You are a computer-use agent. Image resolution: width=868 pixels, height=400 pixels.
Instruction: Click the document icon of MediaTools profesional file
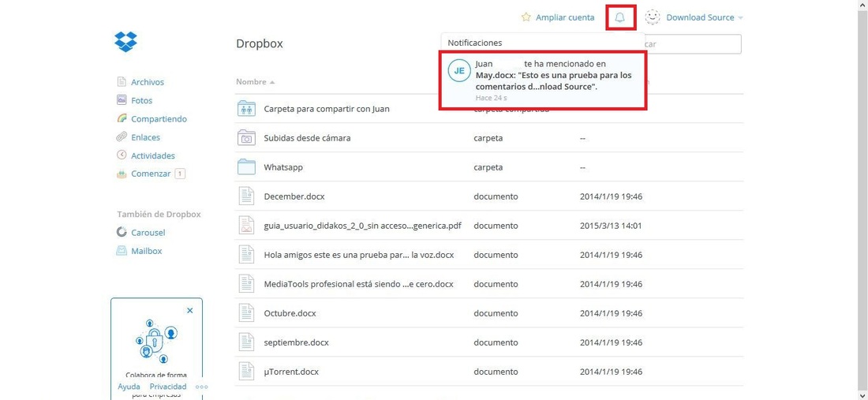pyautogui.click(x=245, y=284)
